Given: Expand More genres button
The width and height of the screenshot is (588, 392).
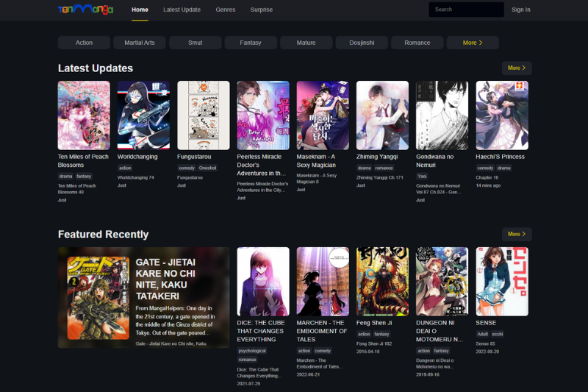Looking at the screenshot, I should (x=473, y=43).
